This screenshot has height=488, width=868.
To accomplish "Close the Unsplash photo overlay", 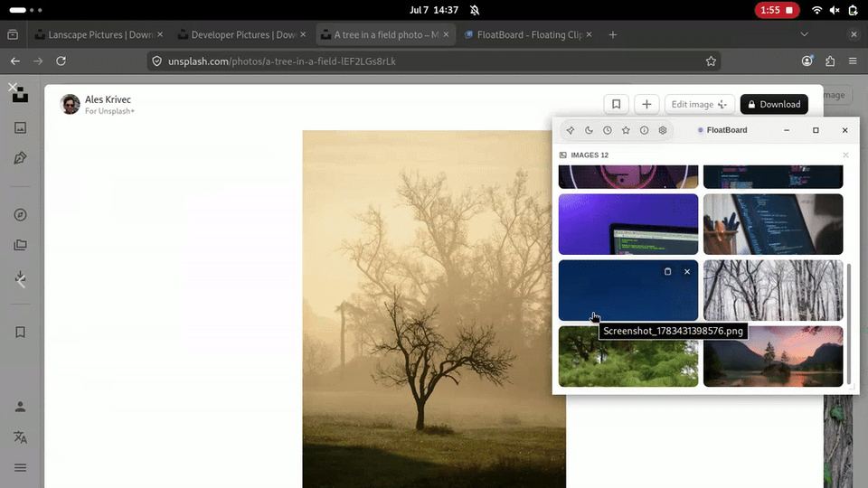I will tap(12, 87).
